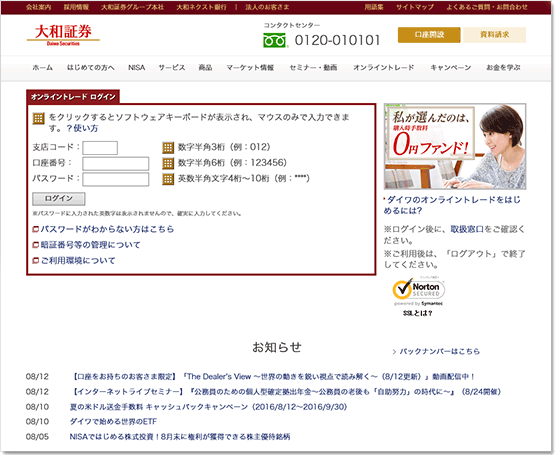The height and width of the screenshot is (455, 555).
Task: Focus the 支店コード input field
Action: coord(100,148)
